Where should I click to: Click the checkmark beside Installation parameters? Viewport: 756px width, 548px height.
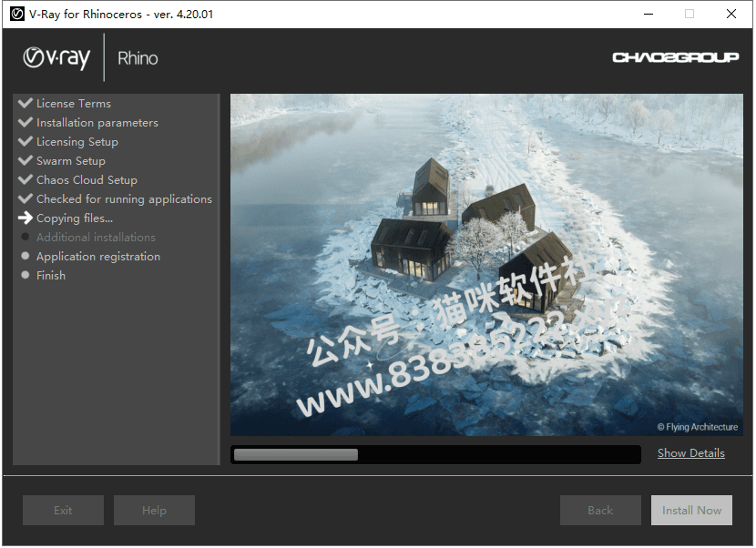tap(26, 122)
